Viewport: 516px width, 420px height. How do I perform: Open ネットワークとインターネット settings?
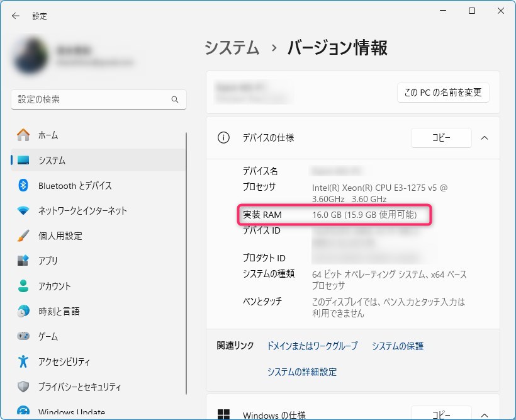[x=82, y=211]
